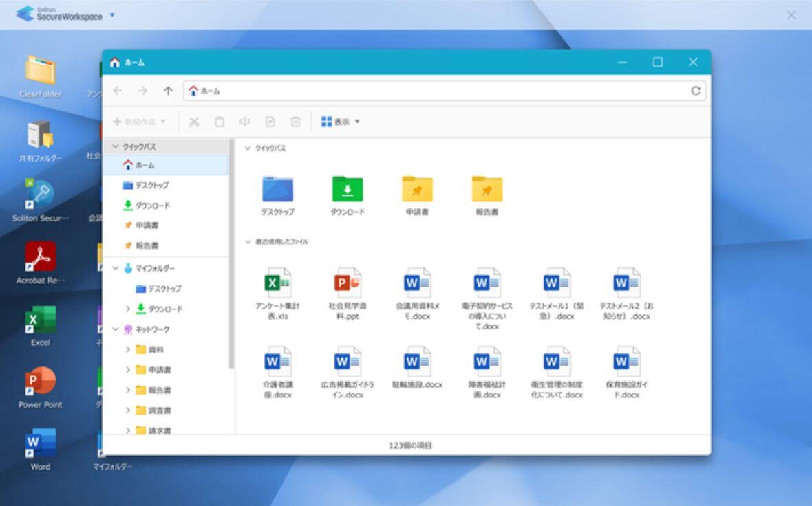Select the 会議用資料メモ.docx file
812x506 pixels.
coord(418,294)
